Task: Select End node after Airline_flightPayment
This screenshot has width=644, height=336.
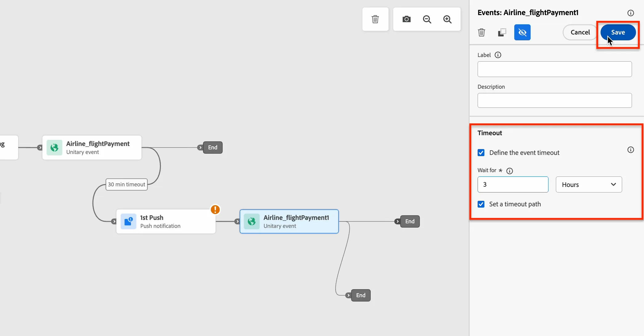Action: (213, 148)
